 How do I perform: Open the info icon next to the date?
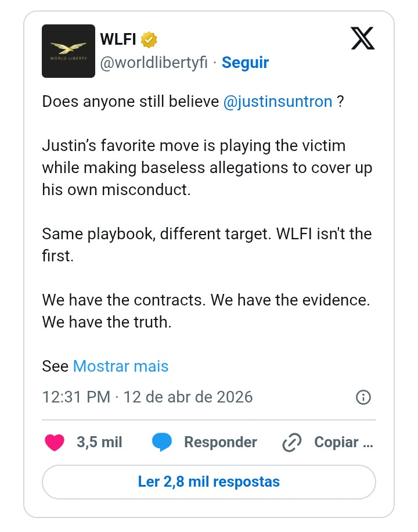pyautogui.click(x=363, y=397)
